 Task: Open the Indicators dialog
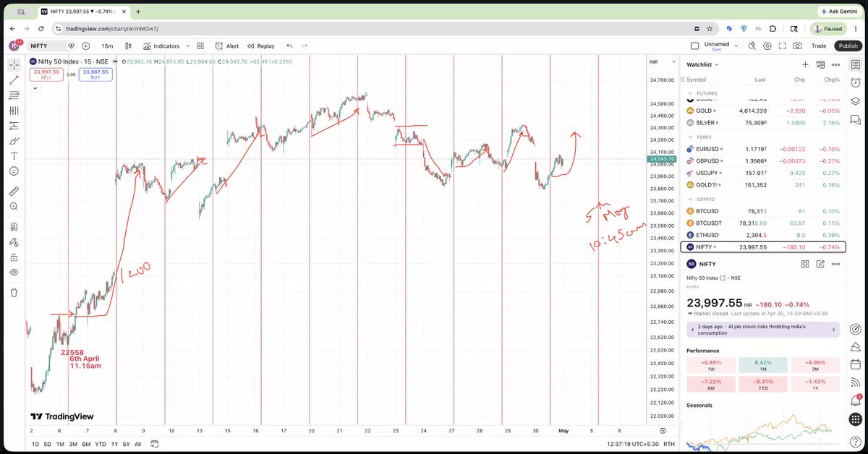[161, 46]
